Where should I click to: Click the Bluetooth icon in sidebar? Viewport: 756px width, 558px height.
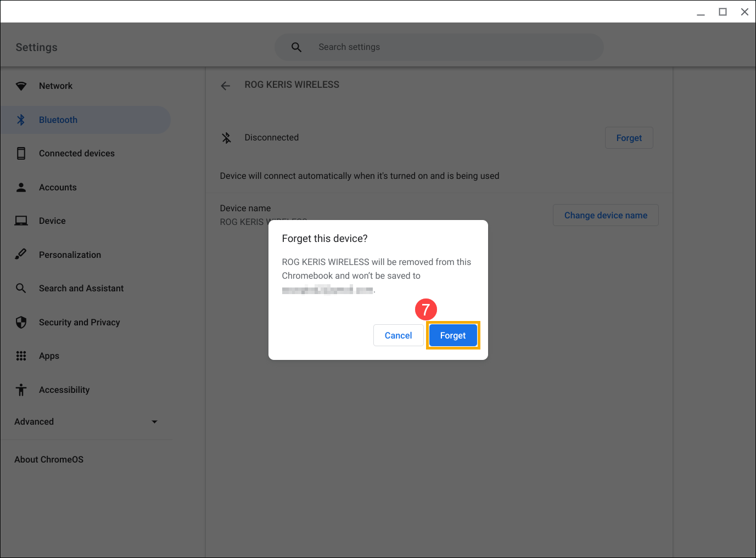coord(21,120)
